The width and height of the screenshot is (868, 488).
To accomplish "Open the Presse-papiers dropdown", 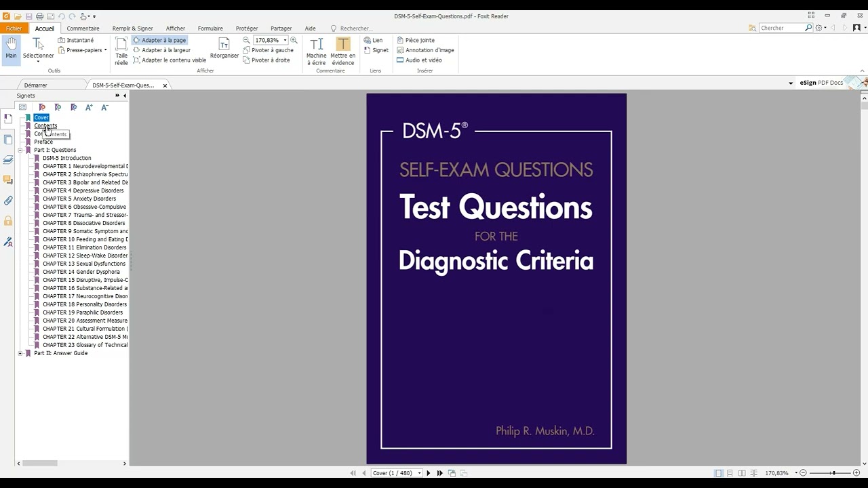I will pos(83,50).
